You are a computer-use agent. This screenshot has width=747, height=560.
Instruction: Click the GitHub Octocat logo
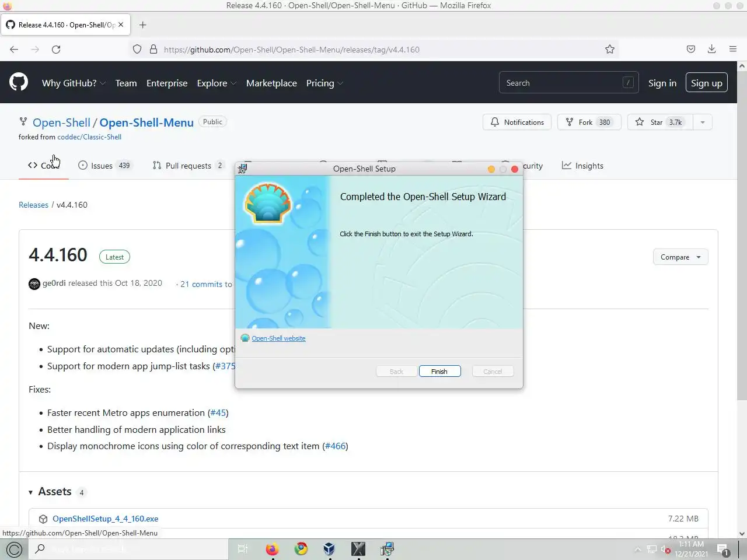click(19, 82)
